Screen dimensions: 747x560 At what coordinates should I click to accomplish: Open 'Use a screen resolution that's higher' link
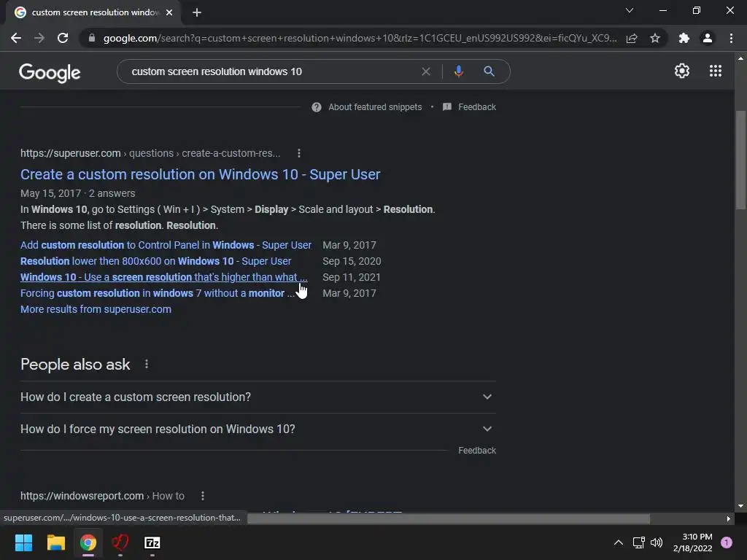pos(164,277)
